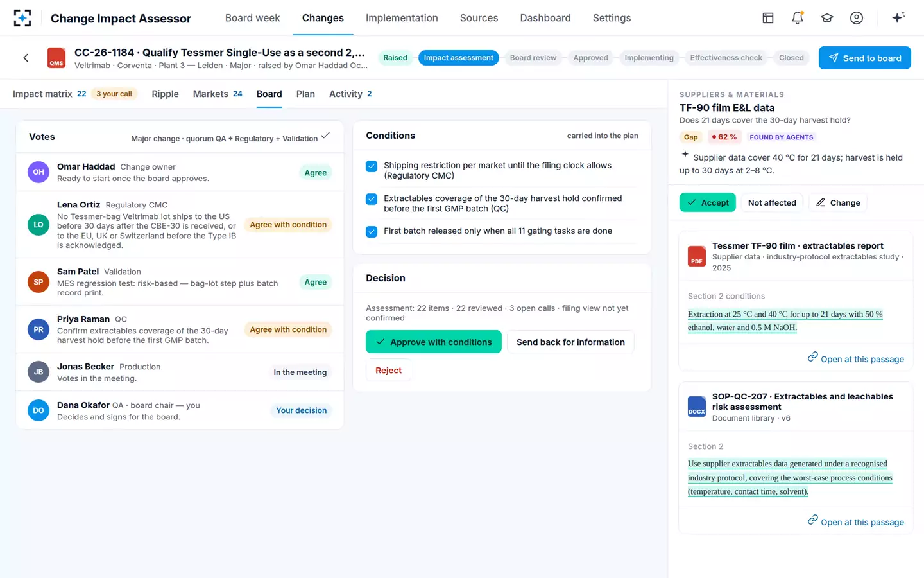Image resolution: width=924 pixels, height=578 pixels.
Task: Open at this passage for SOP-QC-207
Action: [x=855, y=521]
